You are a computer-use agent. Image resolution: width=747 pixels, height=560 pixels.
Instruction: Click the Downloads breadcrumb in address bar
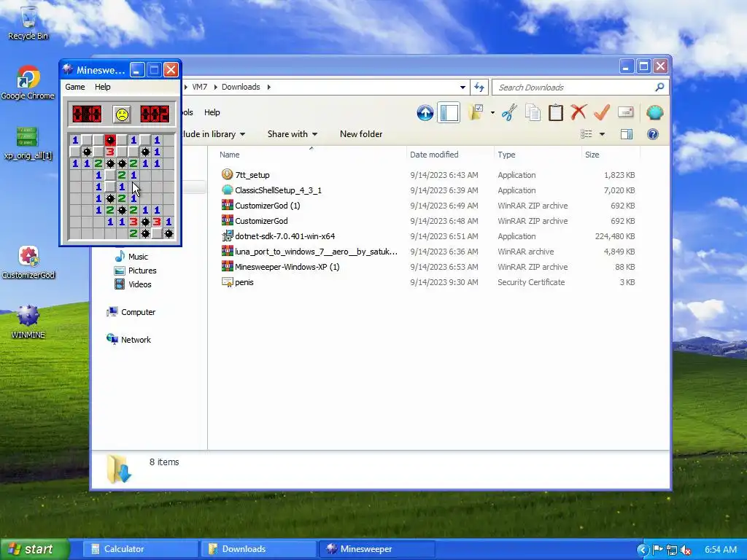coord(241,87)
